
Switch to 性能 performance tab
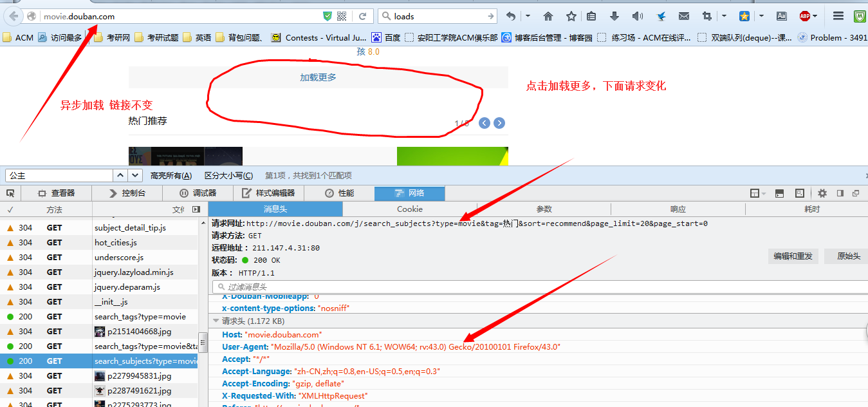[339, 193]
